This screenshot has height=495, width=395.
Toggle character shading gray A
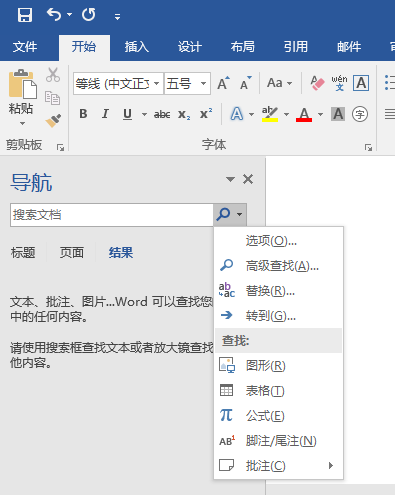[338, 114]
